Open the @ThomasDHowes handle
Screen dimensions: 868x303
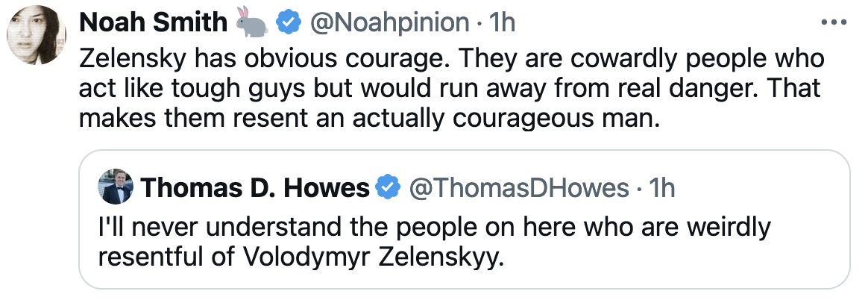click(x=519, y=188)
